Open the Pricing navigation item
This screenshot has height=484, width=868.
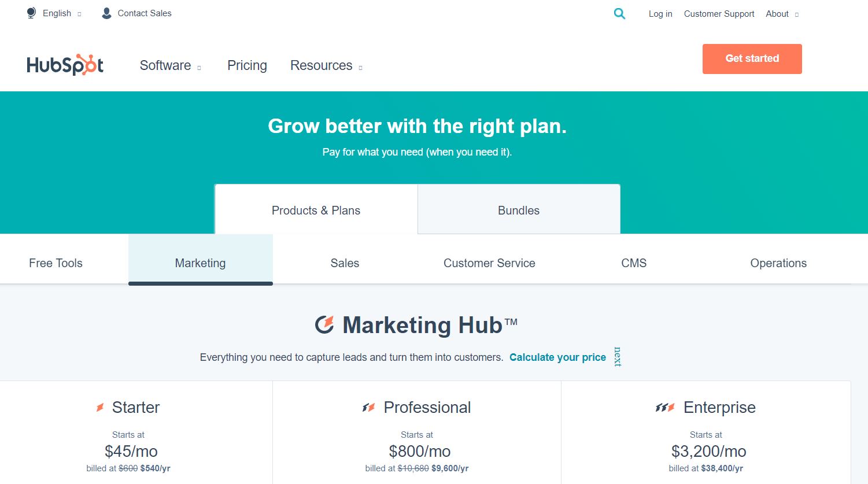click(247, 65)
